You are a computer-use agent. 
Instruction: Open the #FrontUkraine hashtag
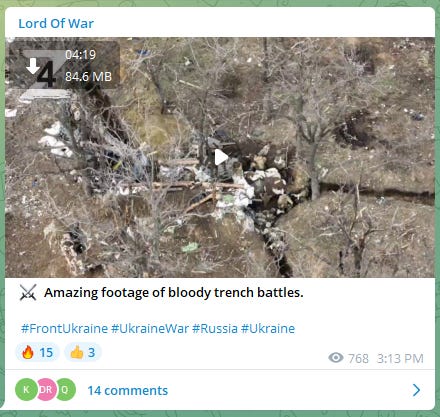pyautogui.click(x=64, y=329)
